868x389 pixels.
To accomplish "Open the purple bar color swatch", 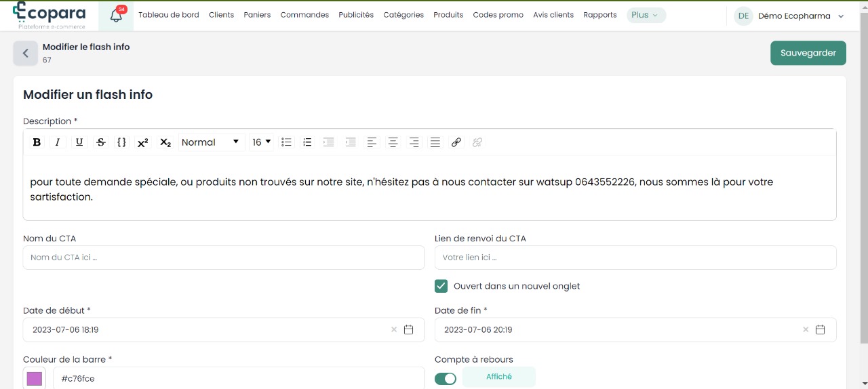I will (x=35, y=378).
